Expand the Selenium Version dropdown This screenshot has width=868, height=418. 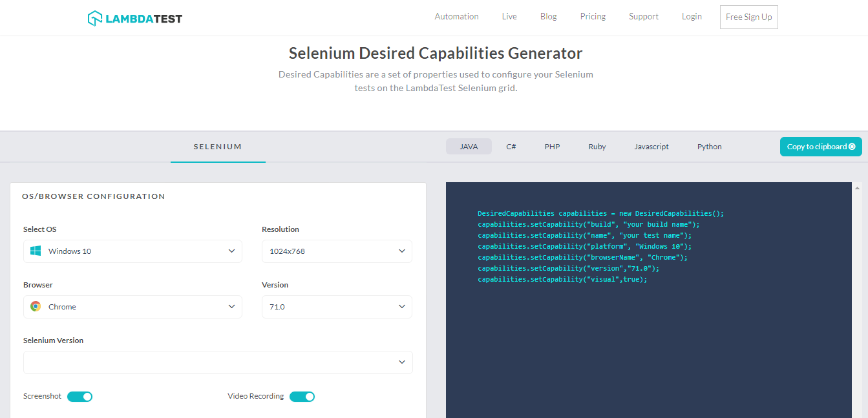[218, 362]
